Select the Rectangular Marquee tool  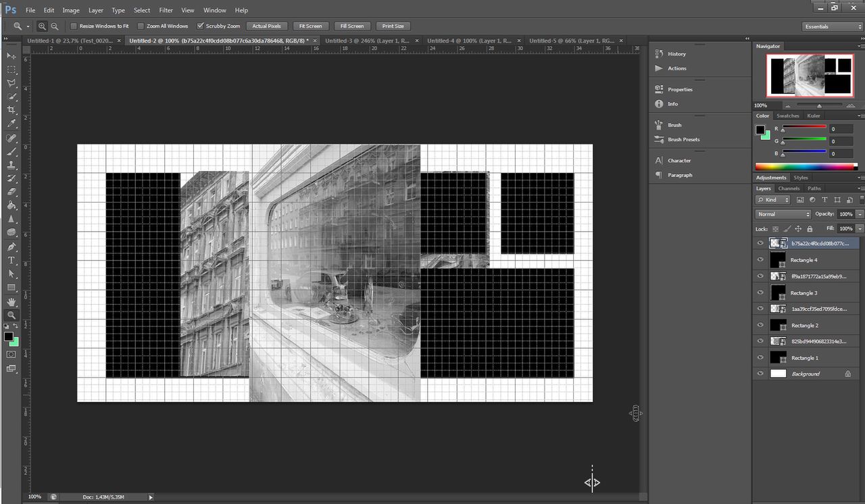point(11,70)
